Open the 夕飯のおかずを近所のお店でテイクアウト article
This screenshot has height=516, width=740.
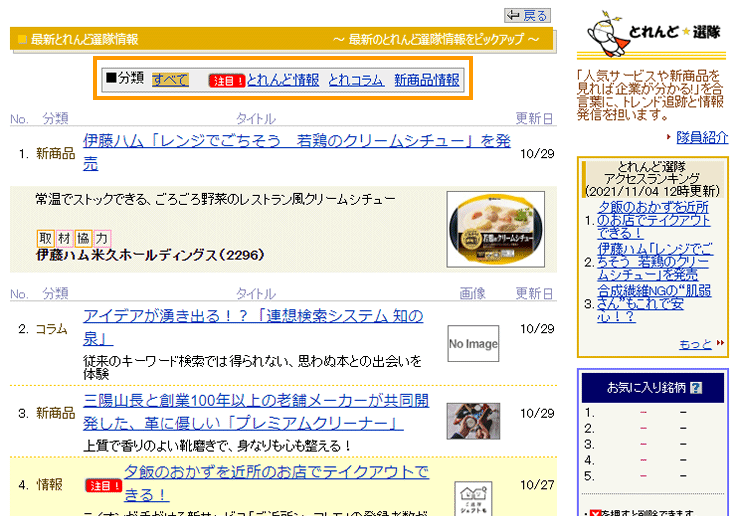click(x=277, y=483)
